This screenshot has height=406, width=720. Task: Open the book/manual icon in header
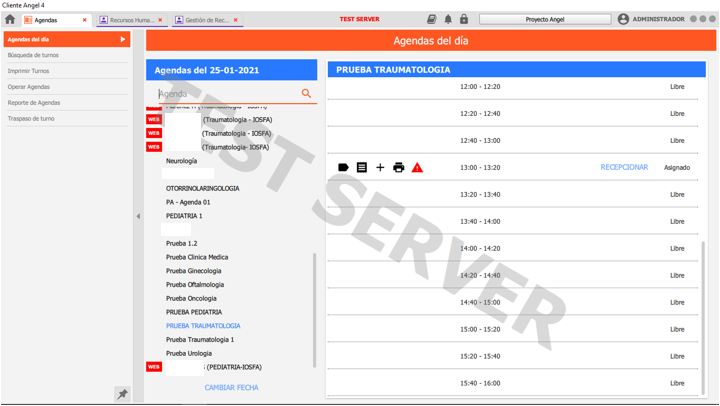pos(432,19)
